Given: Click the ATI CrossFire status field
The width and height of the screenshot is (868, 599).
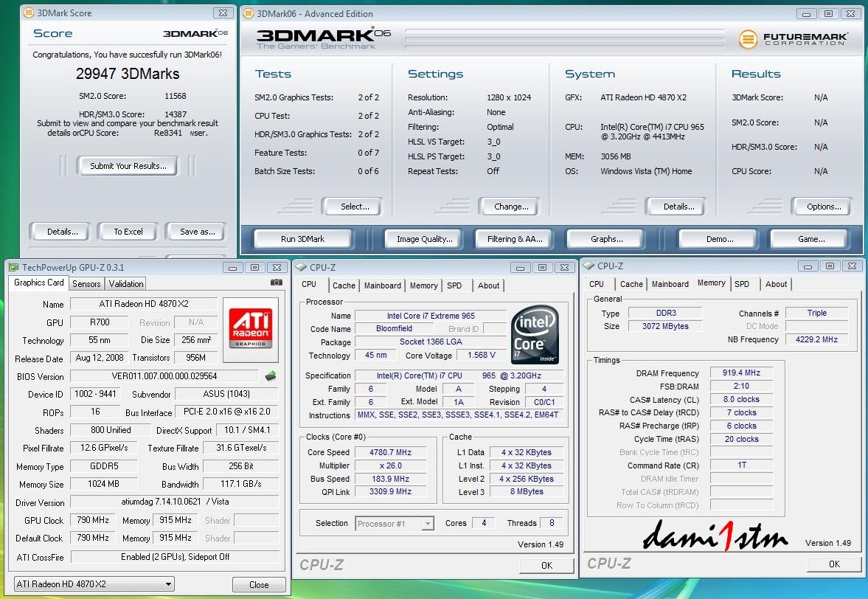Looking at the screenshot, I should (x=175, y=557).
